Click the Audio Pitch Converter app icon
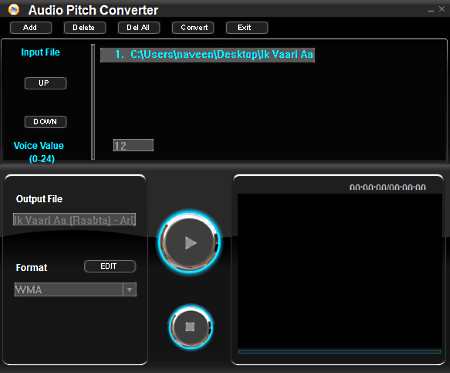Screen dimensions: 450x373 (x=13, y=9)
